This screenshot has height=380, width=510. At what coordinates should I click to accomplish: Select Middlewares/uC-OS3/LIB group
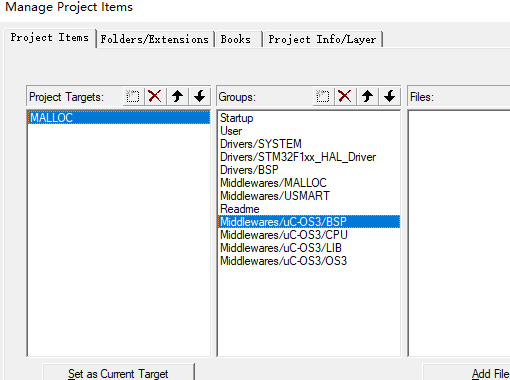[309, 248]
